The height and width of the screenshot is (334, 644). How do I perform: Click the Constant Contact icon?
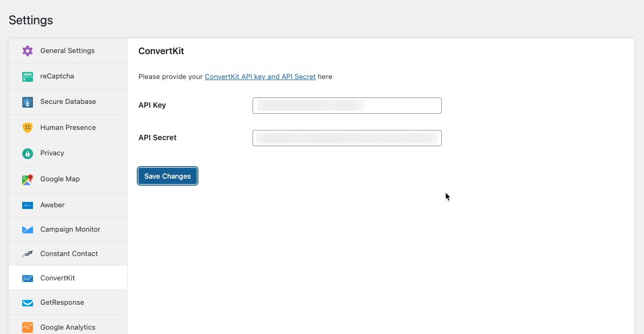coord(28,254)
